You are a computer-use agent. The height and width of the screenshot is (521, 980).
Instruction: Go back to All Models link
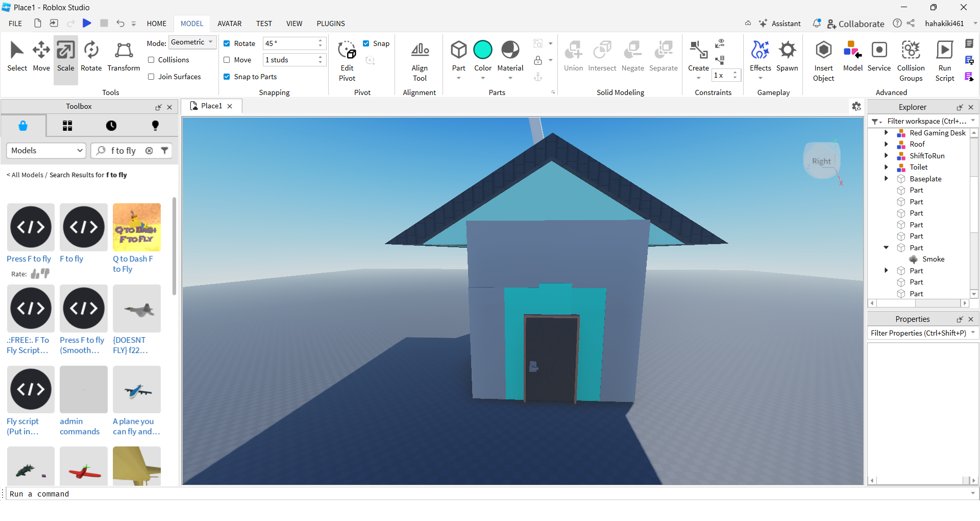pos(25,175)
